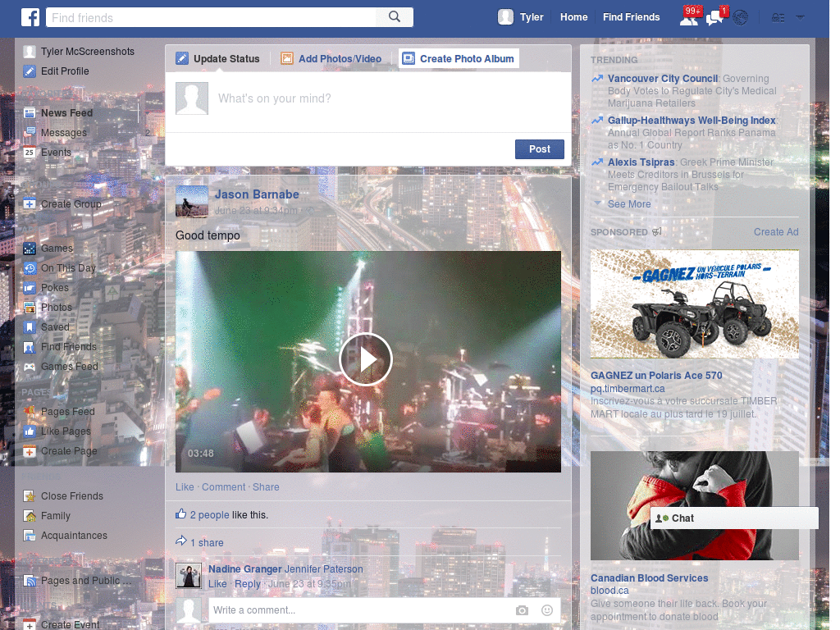The height and width of the screenshot is (630, 840).
Task: Expand See More under Trending
Action: (629, 203)
